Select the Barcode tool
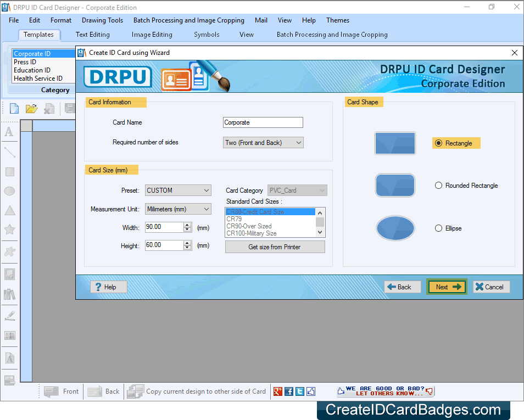Image resolution: width=524 pixels, height=420 pixels. pyautogui.click(x=10, y=335)
